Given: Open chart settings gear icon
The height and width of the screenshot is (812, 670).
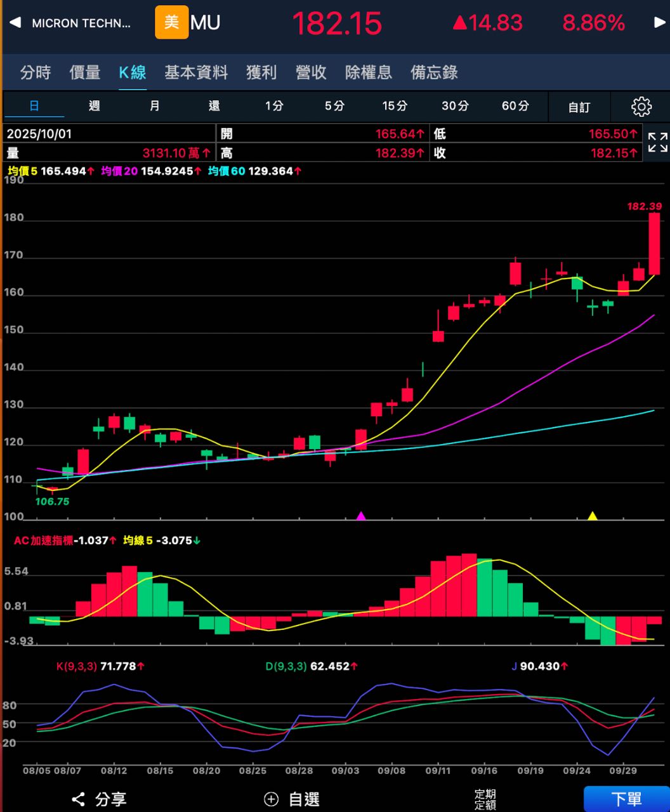Looking at the screenshot, I should 641,107.
